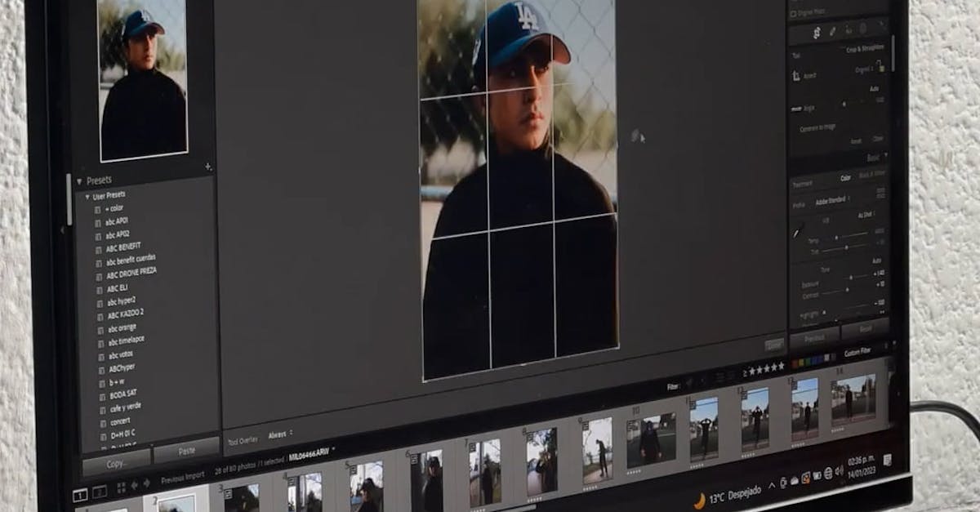
Task: Click the Copy... button
Action: [117, 463]
